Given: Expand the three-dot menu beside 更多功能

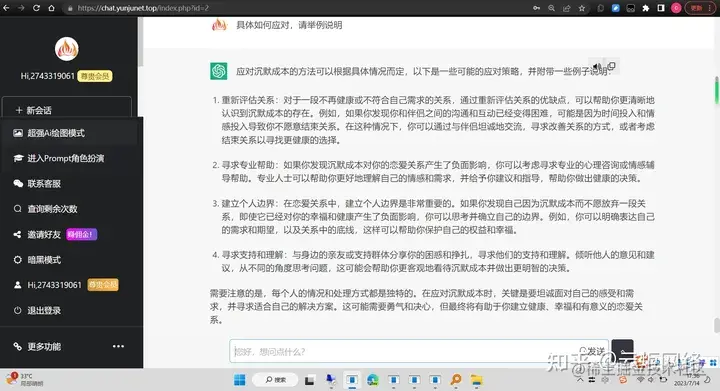Looking at the screenshot, I should (118, 346).
